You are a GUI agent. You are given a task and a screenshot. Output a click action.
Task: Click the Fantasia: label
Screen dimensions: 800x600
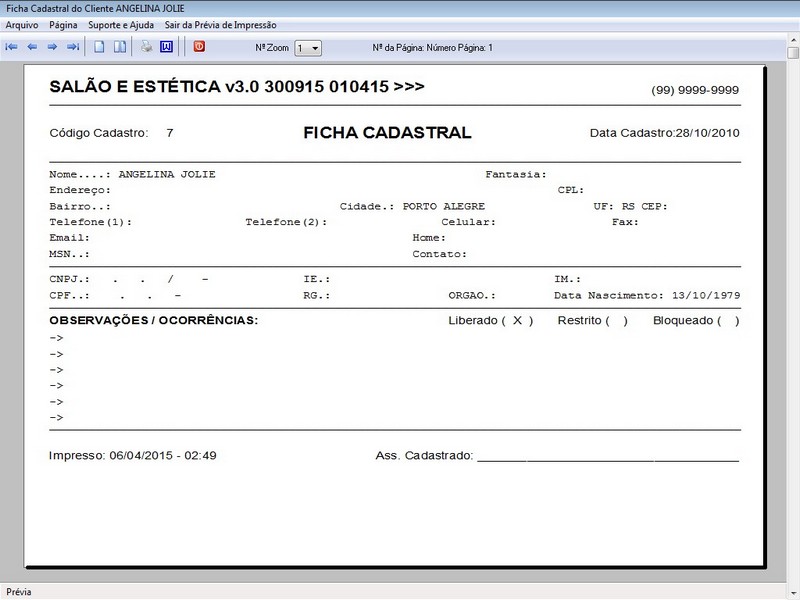pos(516,174)
